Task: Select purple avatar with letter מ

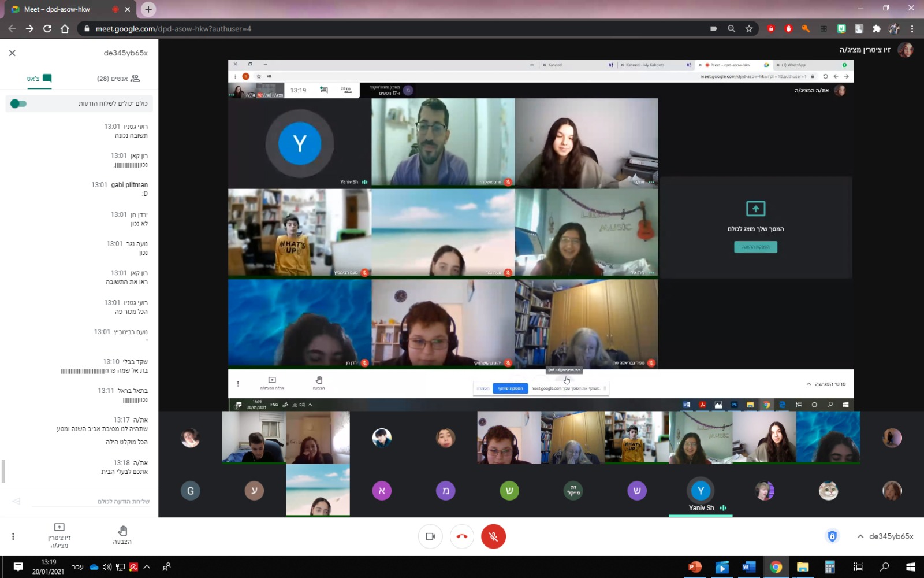Action: tap(445, 491)
